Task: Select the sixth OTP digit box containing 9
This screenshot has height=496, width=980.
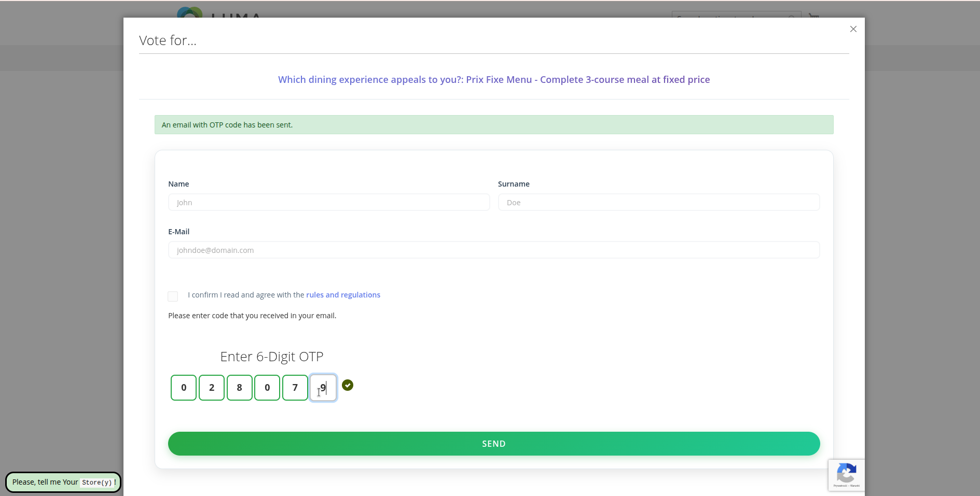Action: 323,388
